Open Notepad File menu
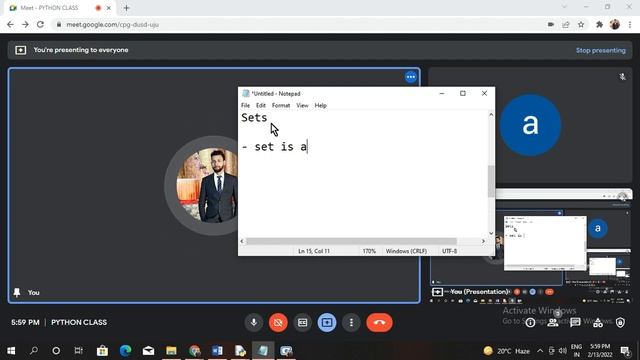The width and height of the screenshot is (640, 360). 245,105
